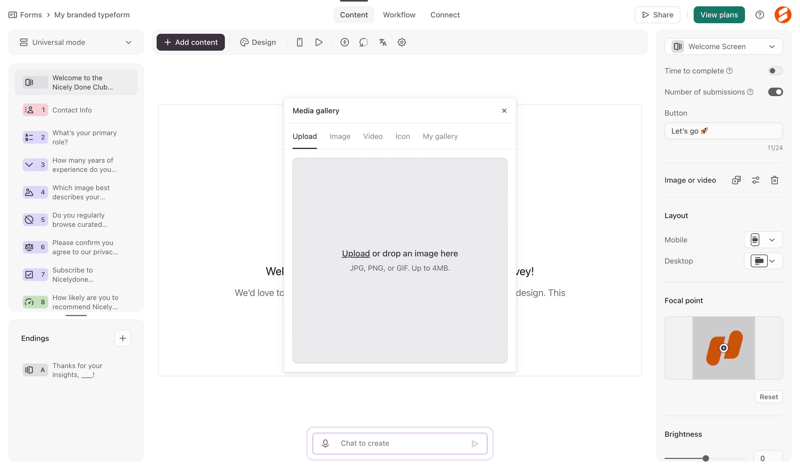Select question 4 Which image best describes

click(76, 192)
